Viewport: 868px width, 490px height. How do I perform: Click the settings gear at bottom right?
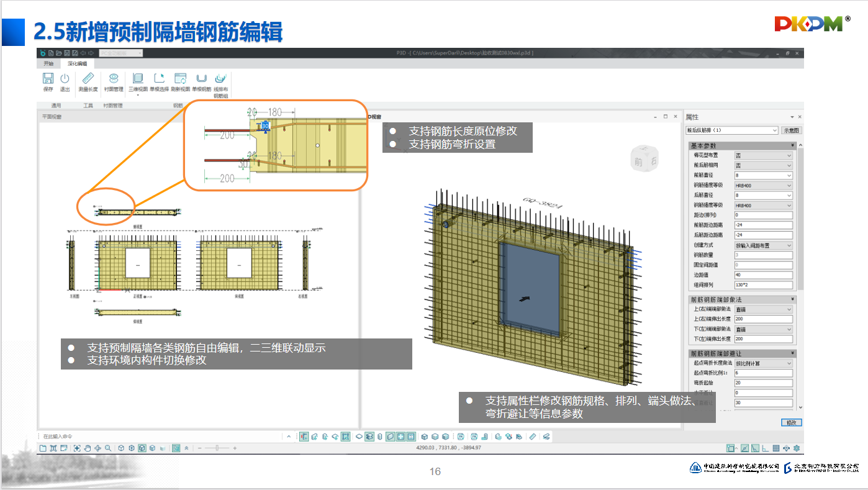(x=797, y=448)
